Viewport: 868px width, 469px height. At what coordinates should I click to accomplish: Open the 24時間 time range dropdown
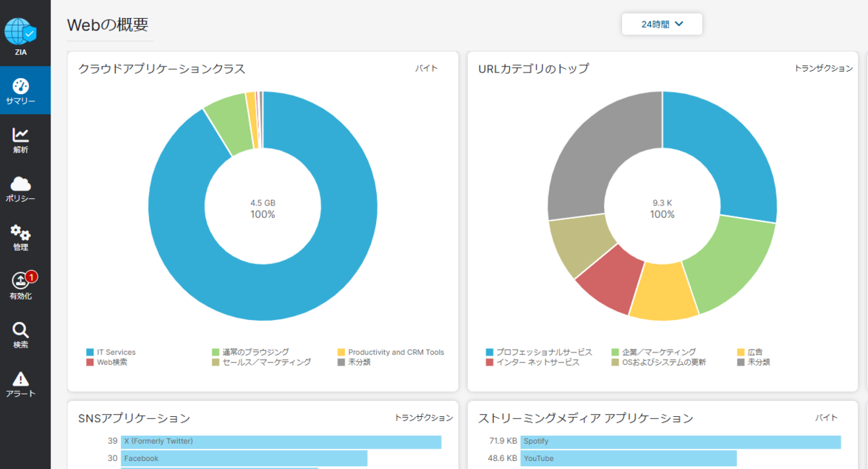pos(662,24)
